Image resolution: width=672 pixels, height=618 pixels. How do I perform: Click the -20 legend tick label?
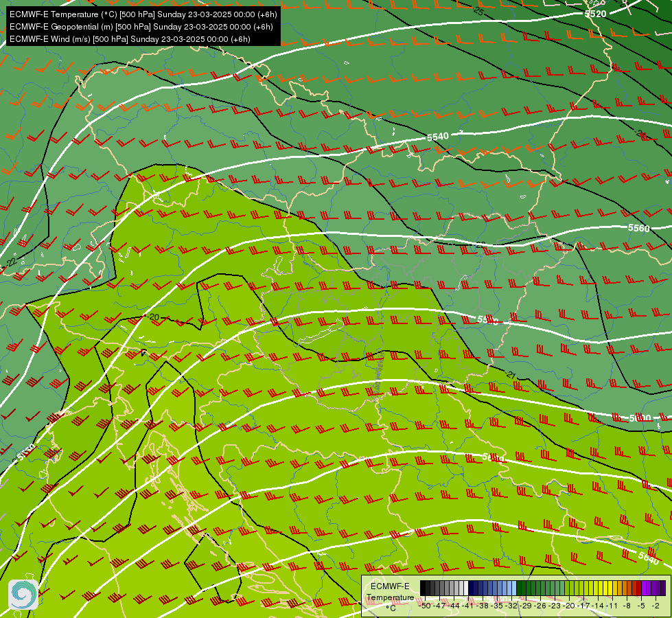(x=569, y=606)
